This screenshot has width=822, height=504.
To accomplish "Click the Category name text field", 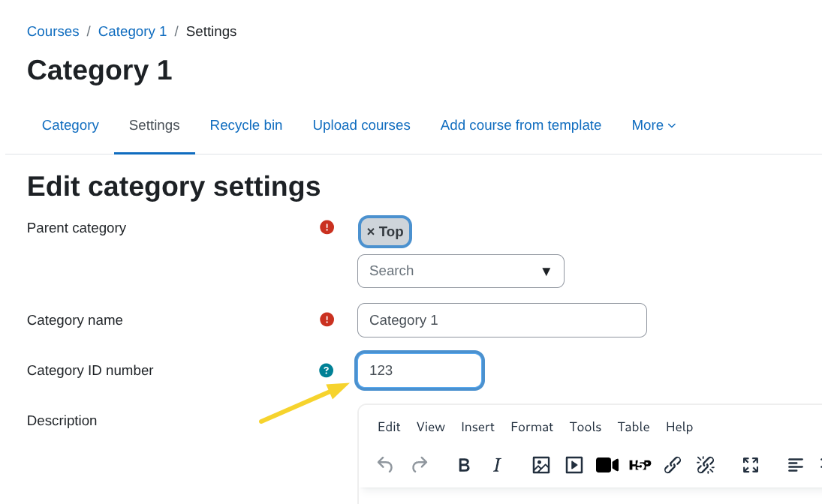I will point(501,320).
